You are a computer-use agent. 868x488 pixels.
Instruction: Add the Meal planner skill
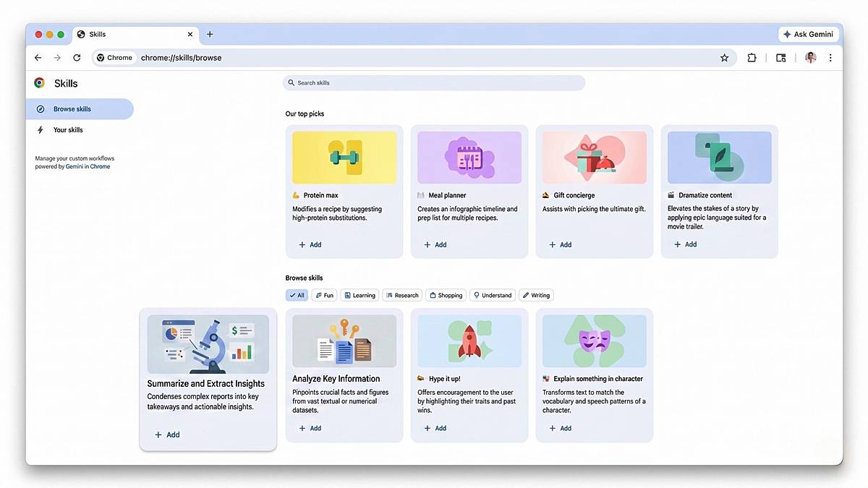click(x=435, y=244)
